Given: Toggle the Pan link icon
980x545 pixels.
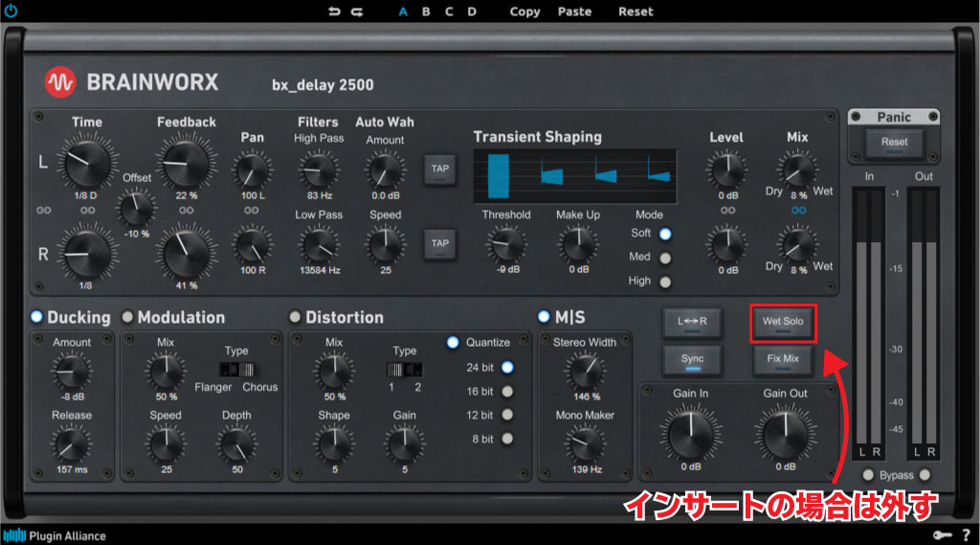Looking at the screenshot, I should coord(252,211).
